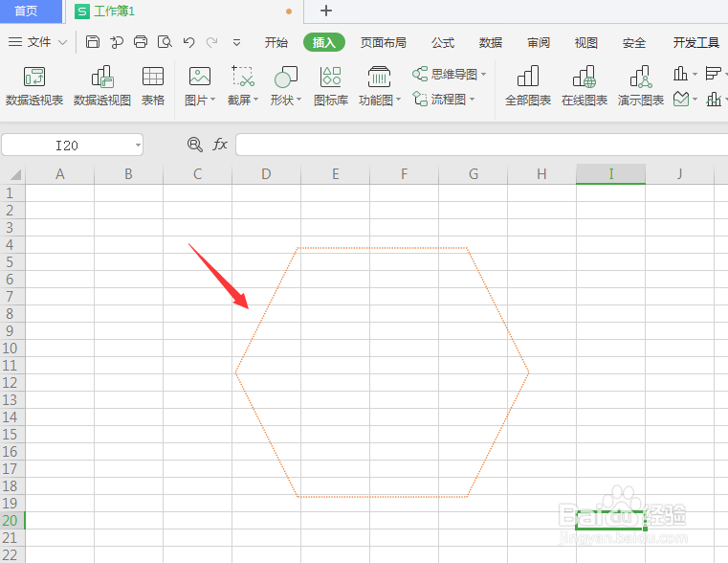Click the Undo arrow
Screen dimensions: 728x563
click(x=188, y=42)
